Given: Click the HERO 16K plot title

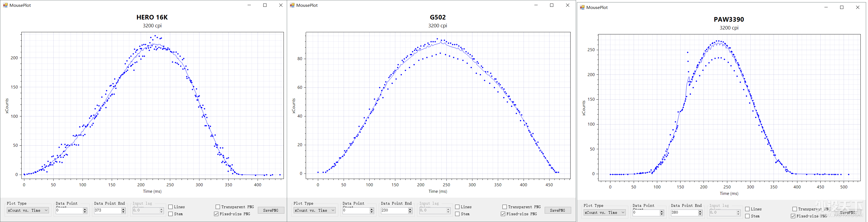Looking at the screenshot, I should [152, 17].
